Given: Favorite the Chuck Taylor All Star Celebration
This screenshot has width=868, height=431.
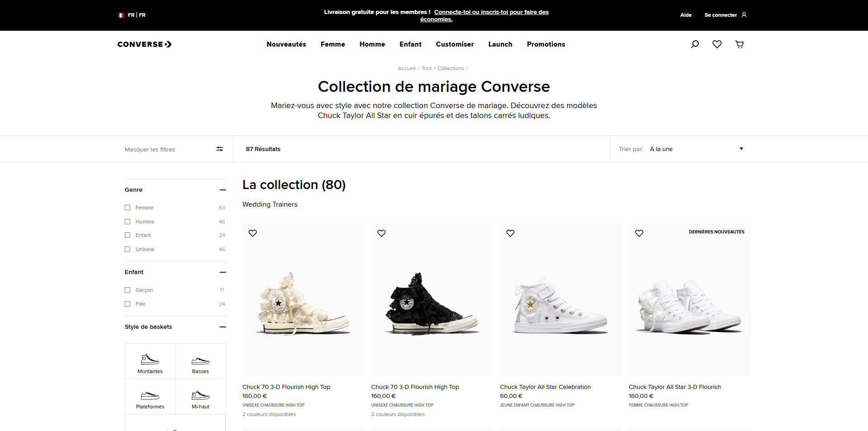Looking at the screenshot, I should [510, 233].
